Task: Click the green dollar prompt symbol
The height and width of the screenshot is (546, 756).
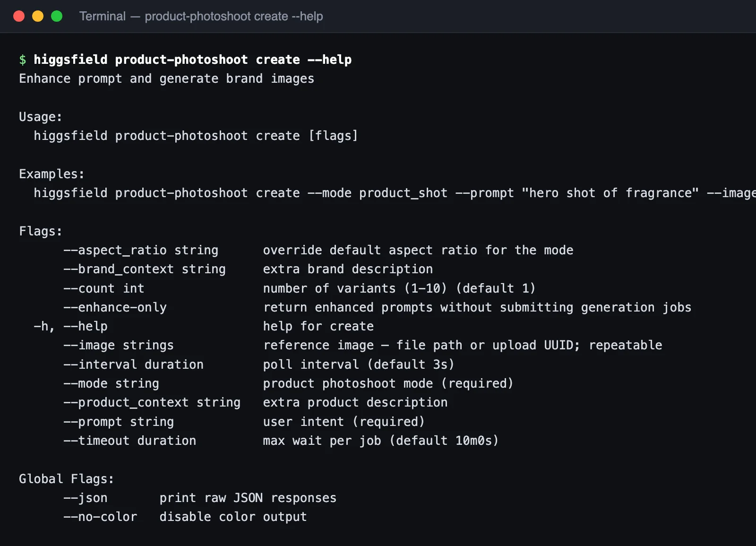Action: pyautogui.click(x=23, y=60)
